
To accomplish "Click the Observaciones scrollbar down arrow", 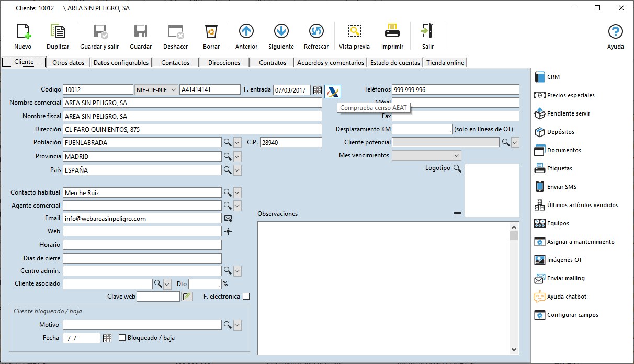I will click(x=514, y=350).
